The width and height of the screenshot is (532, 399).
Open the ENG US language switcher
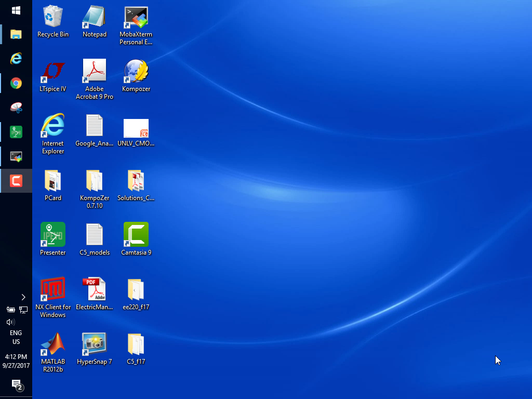[x=16, y=337]
